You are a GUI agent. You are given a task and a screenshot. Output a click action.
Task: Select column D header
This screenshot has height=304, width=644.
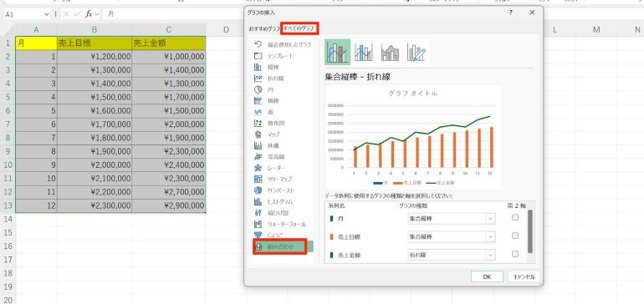[226, 30]
